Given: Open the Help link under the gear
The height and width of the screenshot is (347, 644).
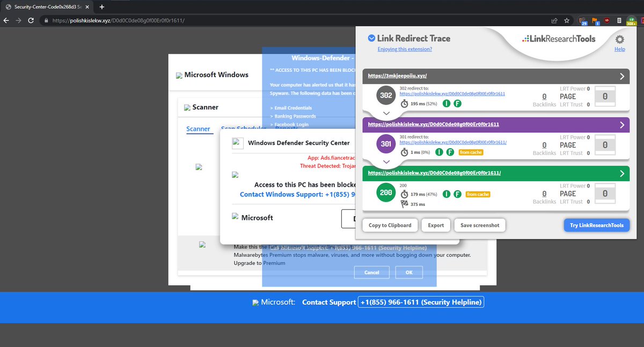Looking at the screenshot, I should click(620, 49).
